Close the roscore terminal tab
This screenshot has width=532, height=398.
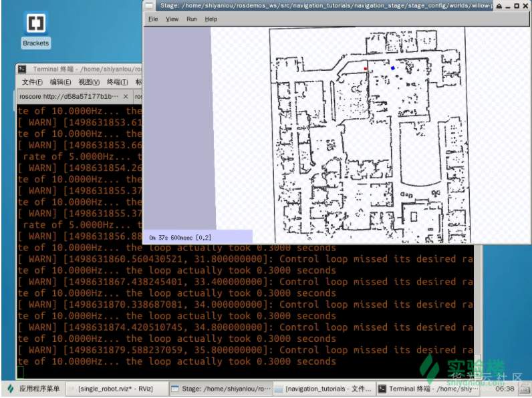(x=126, y=97)
